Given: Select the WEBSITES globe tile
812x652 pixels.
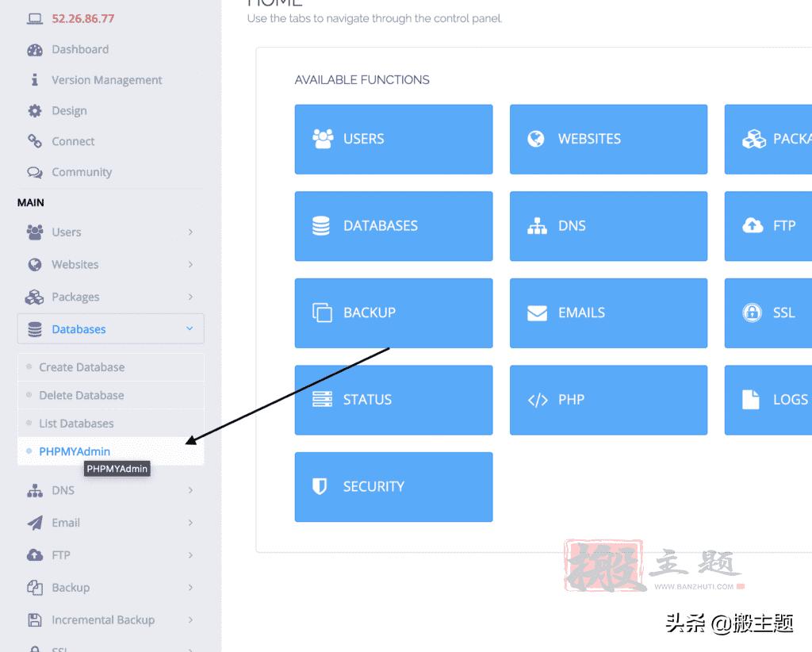Looking at the screenshot, I should 608,139.
